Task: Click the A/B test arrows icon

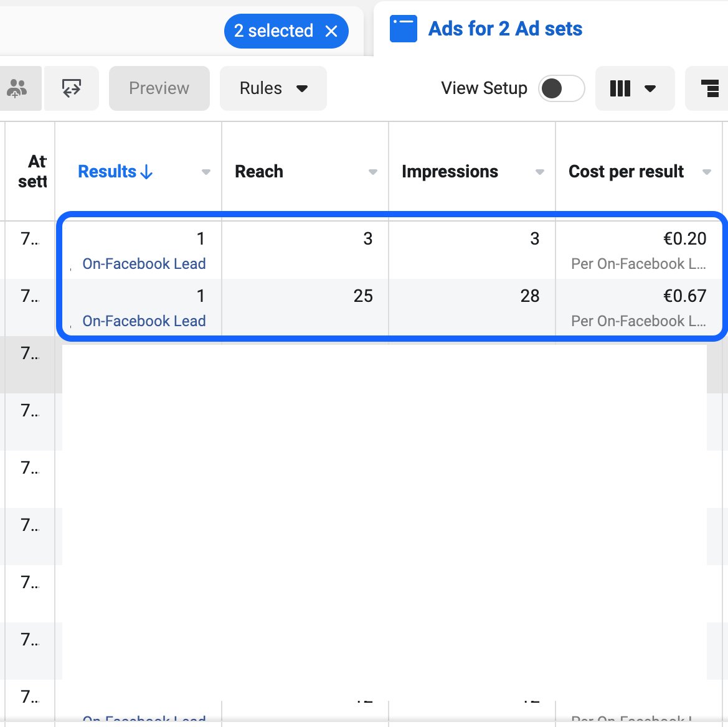Action: coord(72,88)
